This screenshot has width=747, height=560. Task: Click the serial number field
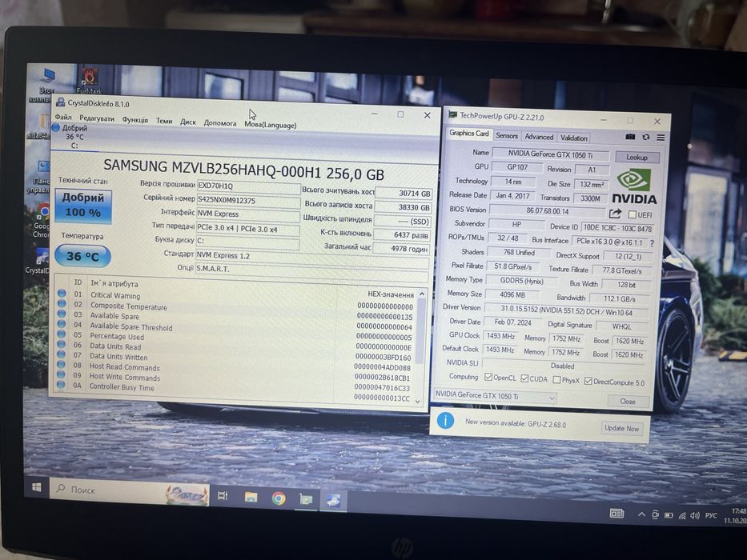(x=248, y=201)
